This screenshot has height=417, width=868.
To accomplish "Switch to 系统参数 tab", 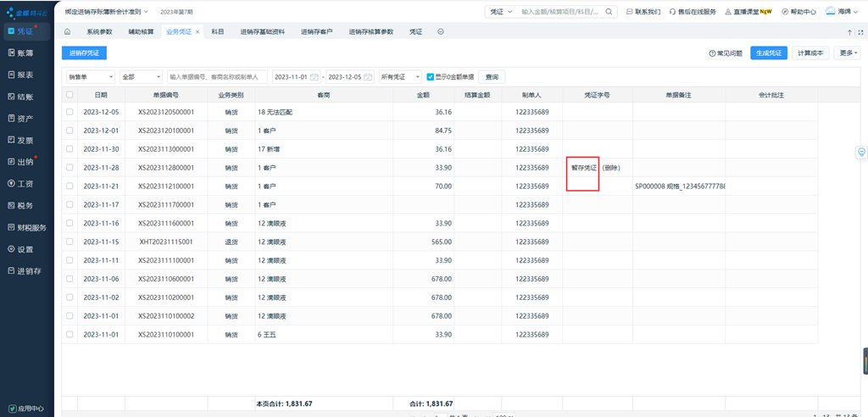I will 100,32.
